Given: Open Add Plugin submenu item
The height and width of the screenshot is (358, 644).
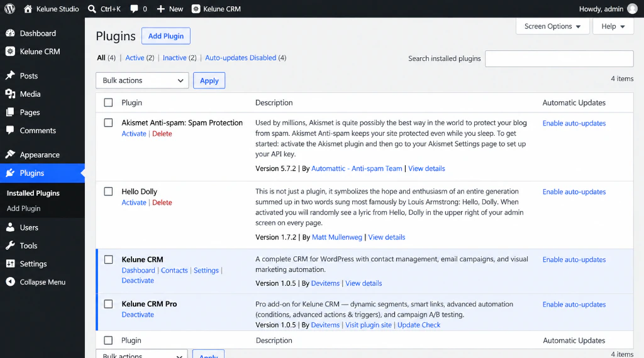Looking at the screenshot, I should [x=23, y=209].
